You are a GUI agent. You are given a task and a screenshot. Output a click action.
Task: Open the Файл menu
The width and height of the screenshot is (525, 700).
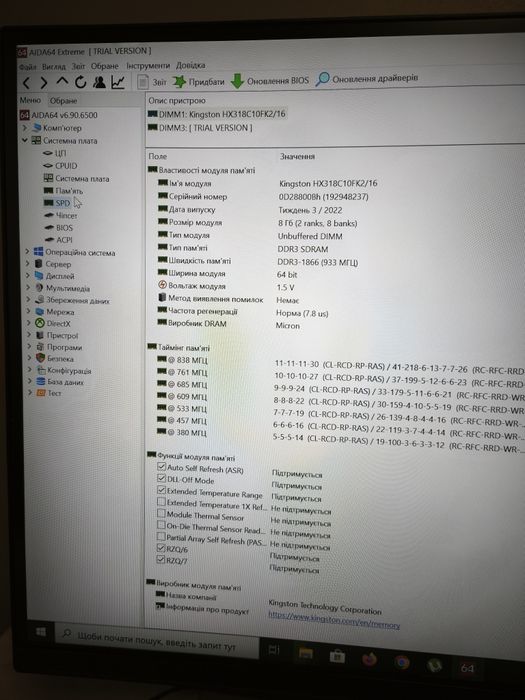click(27, 67)
